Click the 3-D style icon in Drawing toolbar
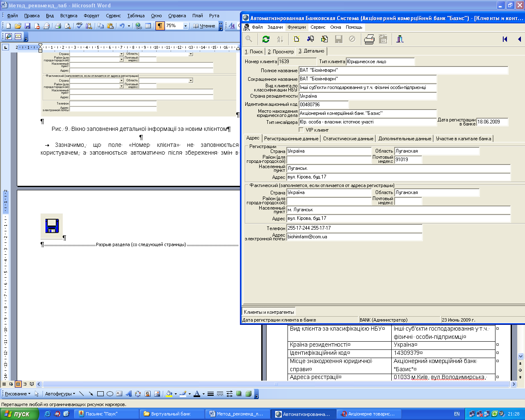The width and height of the screenshot is (525, 420). coord(248,394)
